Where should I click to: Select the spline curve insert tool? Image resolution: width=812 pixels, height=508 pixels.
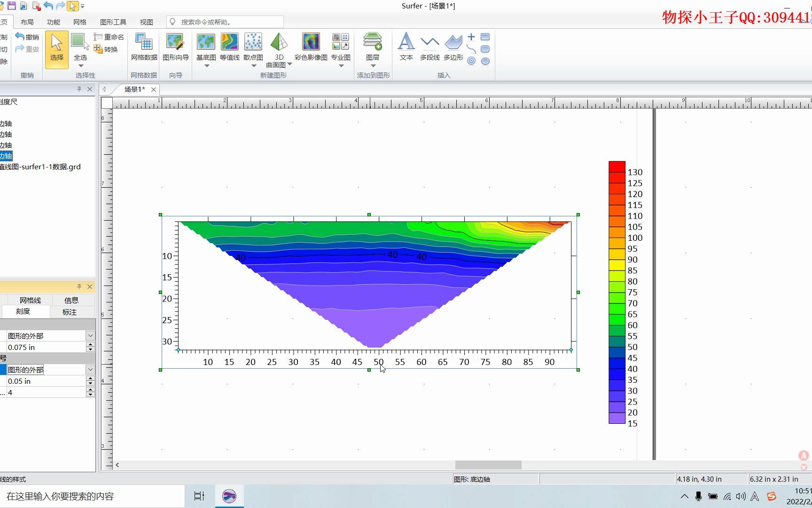(471, 49)
